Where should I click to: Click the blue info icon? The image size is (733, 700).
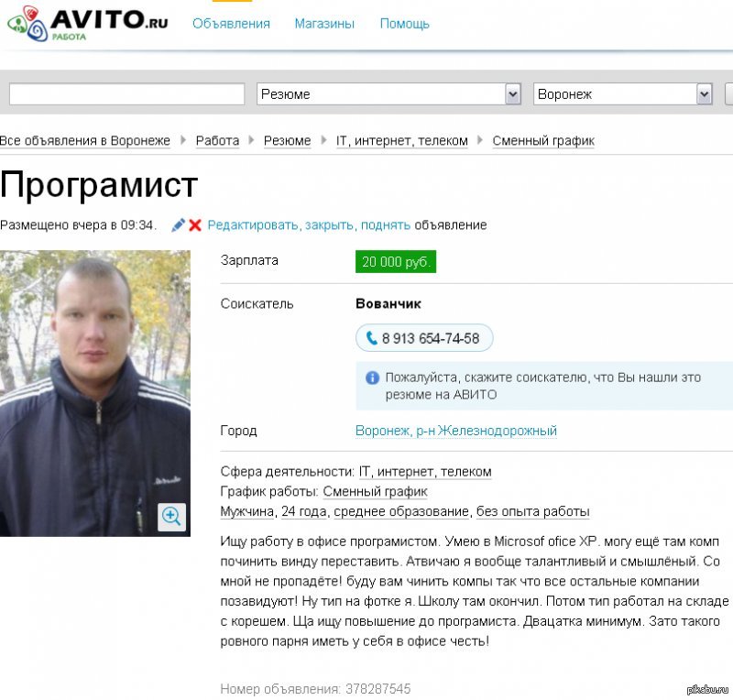[x=372, y=377]
